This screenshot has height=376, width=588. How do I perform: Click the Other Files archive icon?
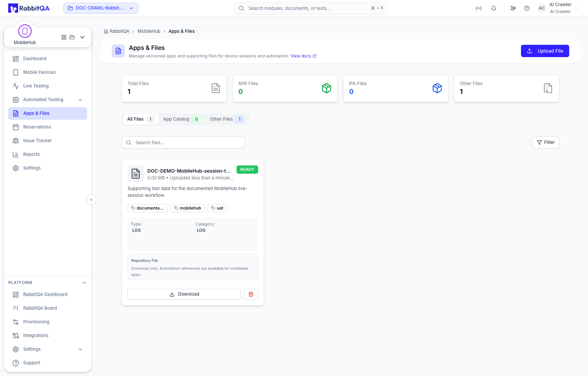[548, 88]
